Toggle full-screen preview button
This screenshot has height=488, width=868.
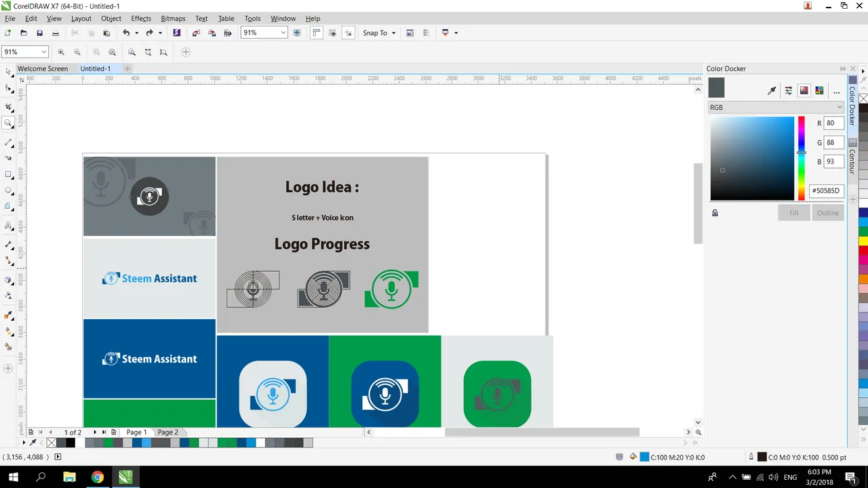[296, 33]
